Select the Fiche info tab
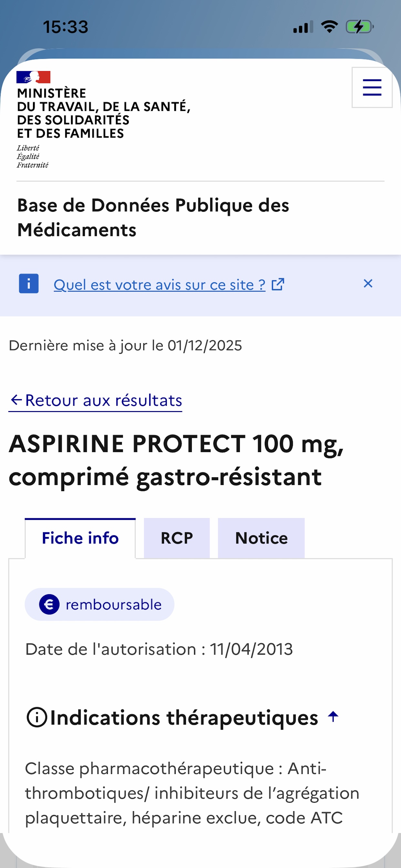The image size is (401, 868). [x=80, y=538]
